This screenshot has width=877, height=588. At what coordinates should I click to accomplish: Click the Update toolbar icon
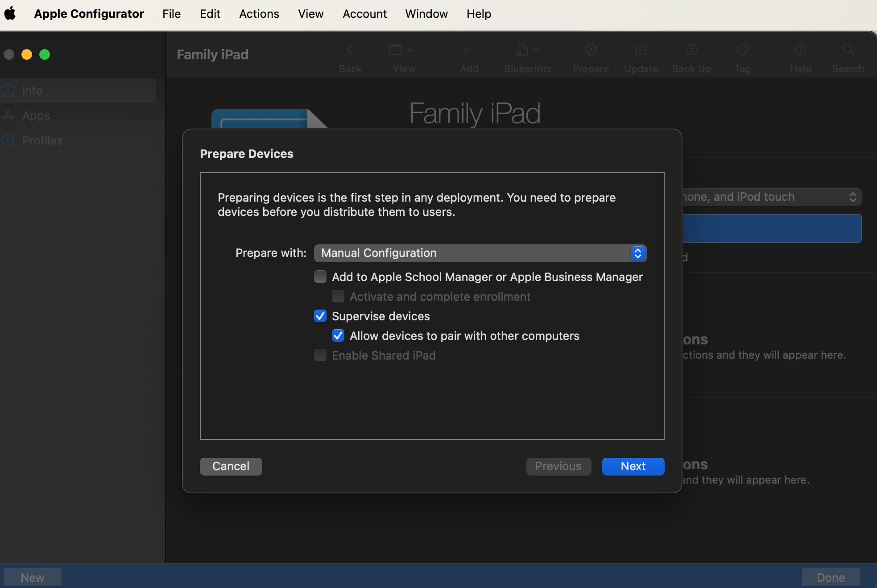(x=641, y=50)
